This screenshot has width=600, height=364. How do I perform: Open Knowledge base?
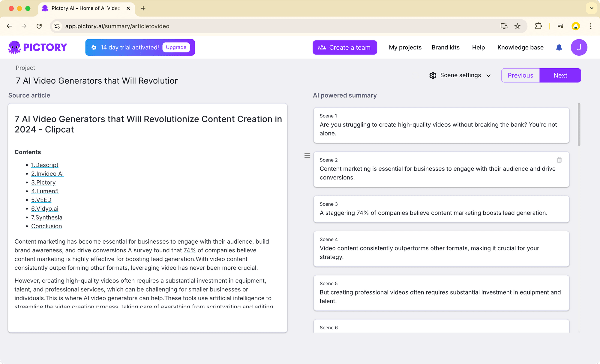[520, 47]
